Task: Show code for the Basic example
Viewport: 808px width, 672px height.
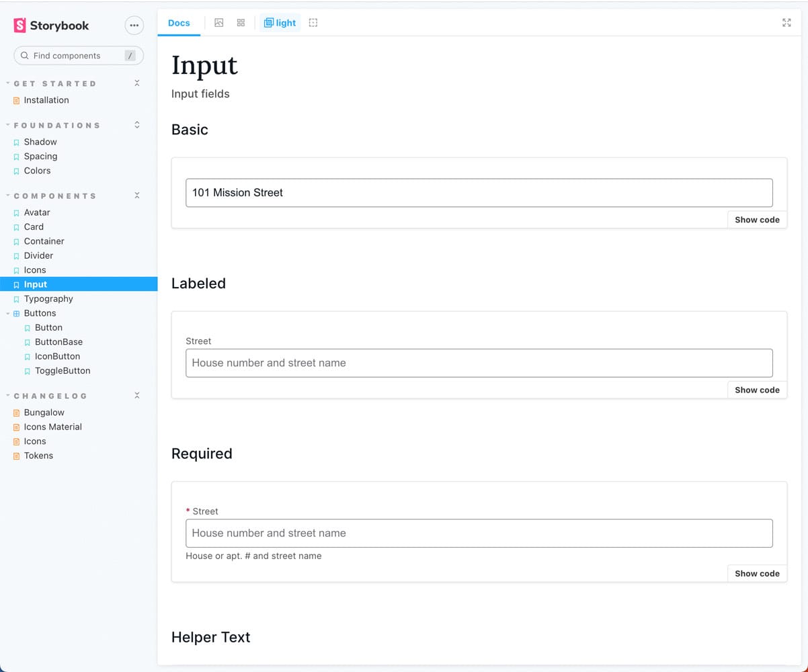Action: (x=757, y=220)
